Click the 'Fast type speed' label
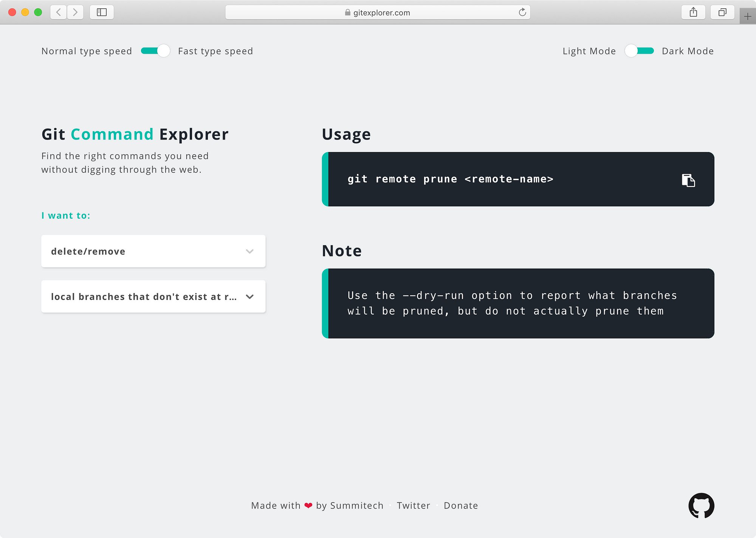The height and width of the screenshot is (538, 756). tap(215, 51)
